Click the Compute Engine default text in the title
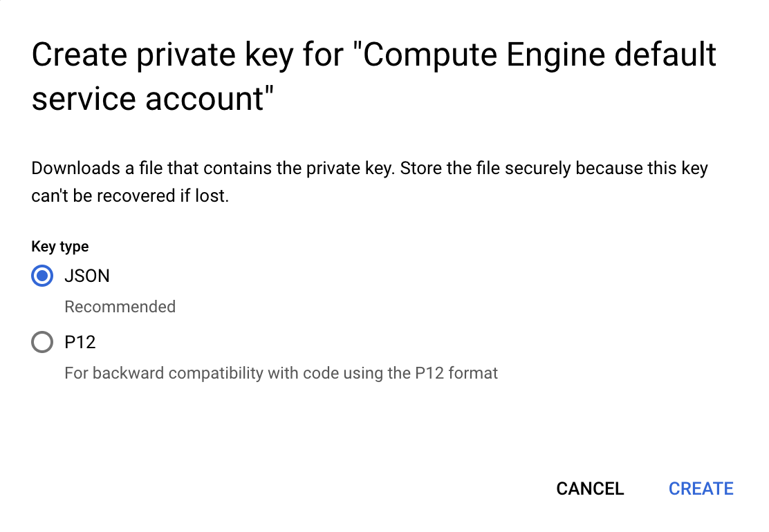Viewport: 769px width, 532px height. (539, 55)
